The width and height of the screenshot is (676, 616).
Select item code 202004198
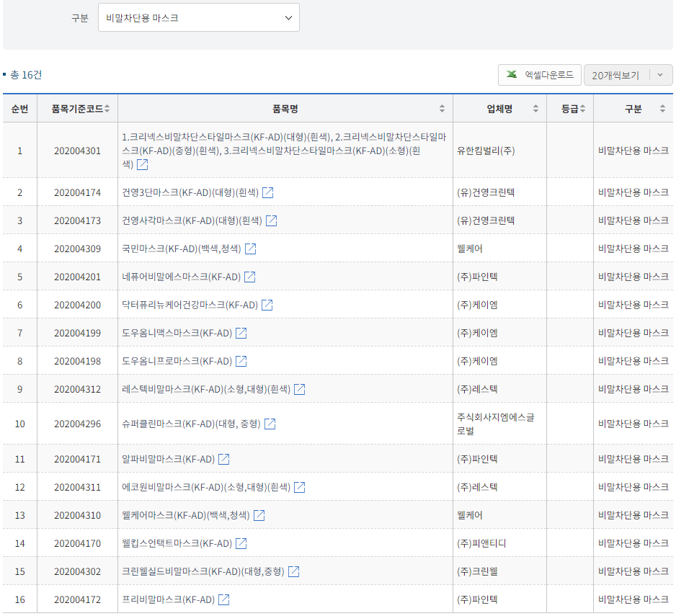77,361
